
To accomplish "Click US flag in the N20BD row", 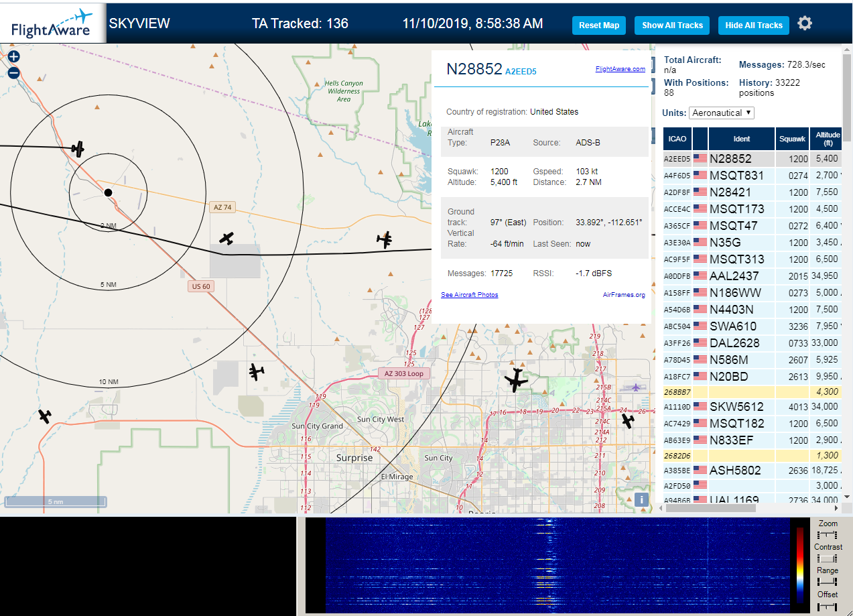I will [x=700, y=377].
